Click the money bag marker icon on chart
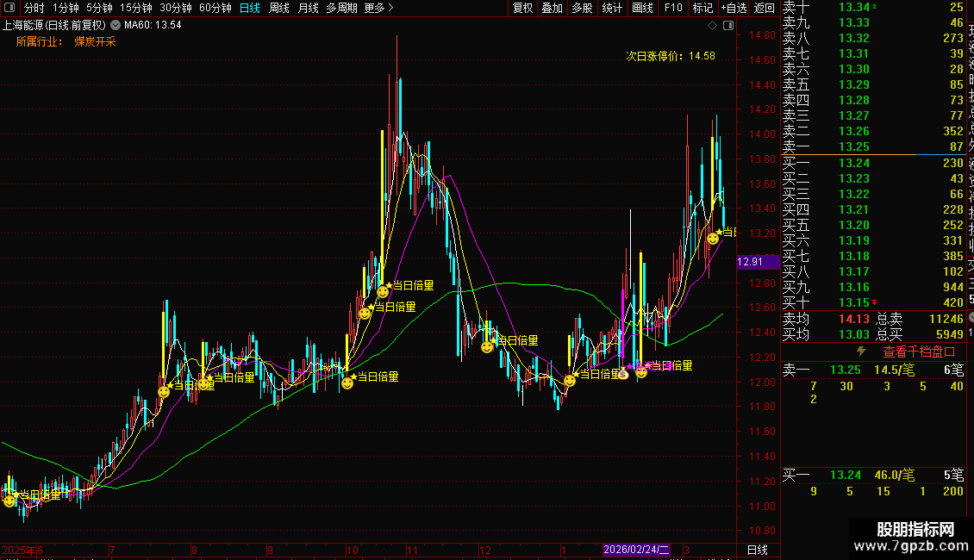Viewport: 974px width, 560px height. pyautogui.click(x=624, y=373)
